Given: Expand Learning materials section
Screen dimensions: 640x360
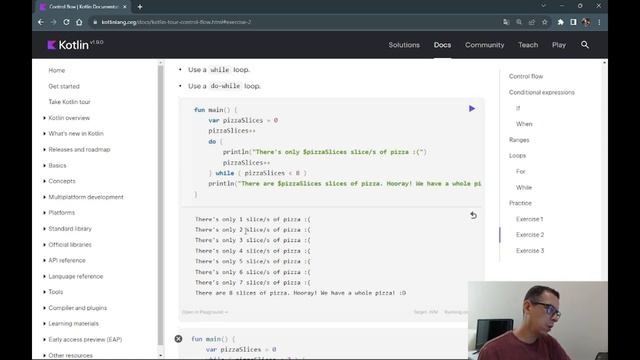Looking at the screenshot, I should tap(73, 323).
